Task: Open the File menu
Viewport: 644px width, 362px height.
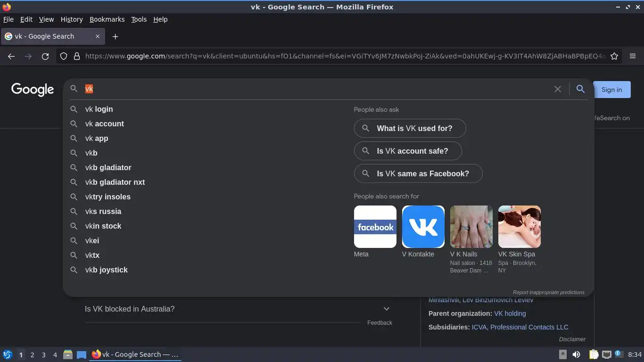Action: 8,19
